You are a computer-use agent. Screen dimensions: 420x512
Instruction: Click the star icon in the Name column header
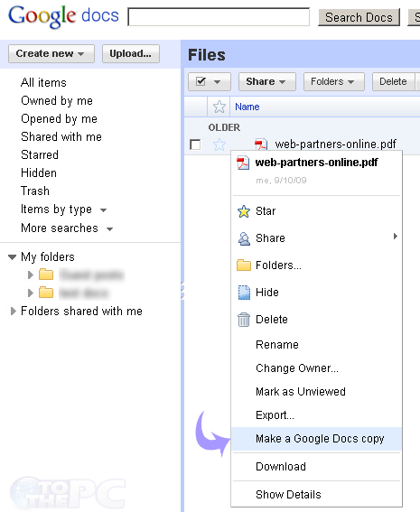[219, 107]
